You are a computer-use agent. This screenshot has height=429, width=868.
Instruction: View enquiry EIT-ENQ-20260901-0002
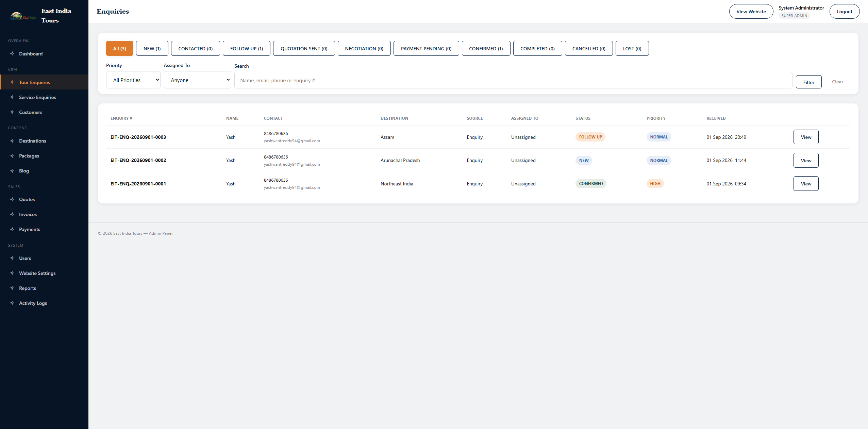coord(806,160)
